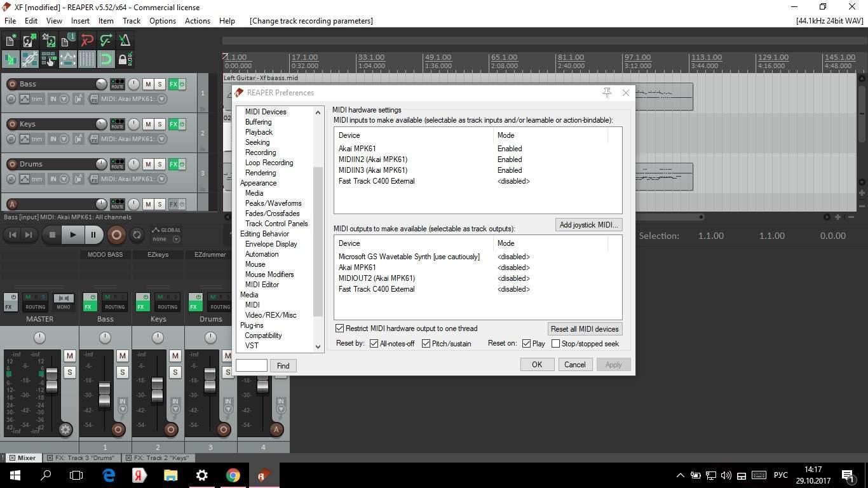The height and width of the screenshot is (488, 868).
Task: Click the Reset all MIDI devices button
Action: [x=584, y=329]
